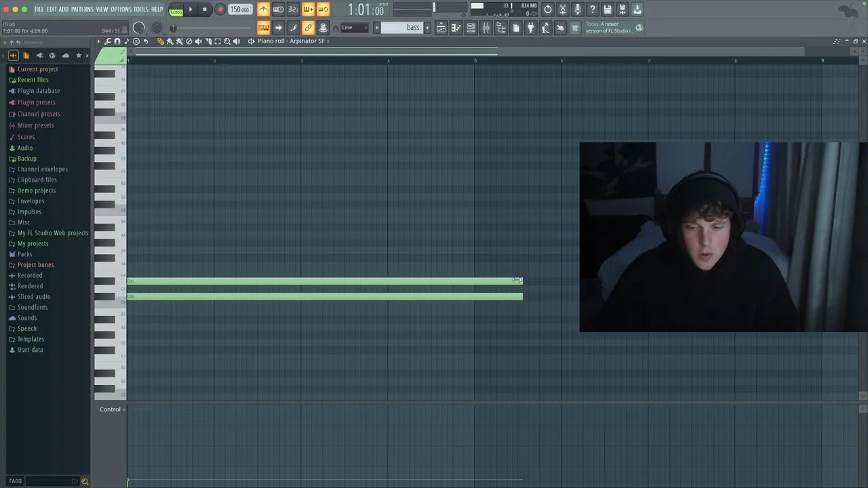868x488 pixels.
Task: Toggle typing keyboard to piano button
Action: 263,28
